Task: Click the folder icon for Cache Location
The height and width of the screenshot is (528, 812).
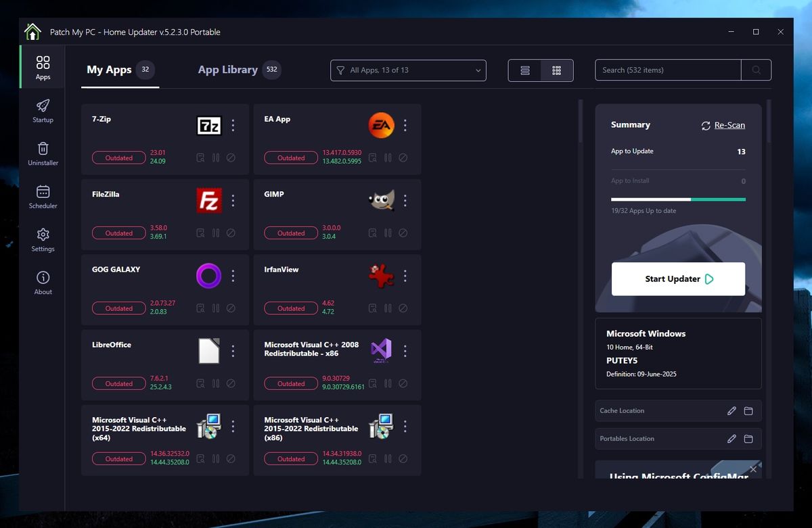Action: pos(748,411)
